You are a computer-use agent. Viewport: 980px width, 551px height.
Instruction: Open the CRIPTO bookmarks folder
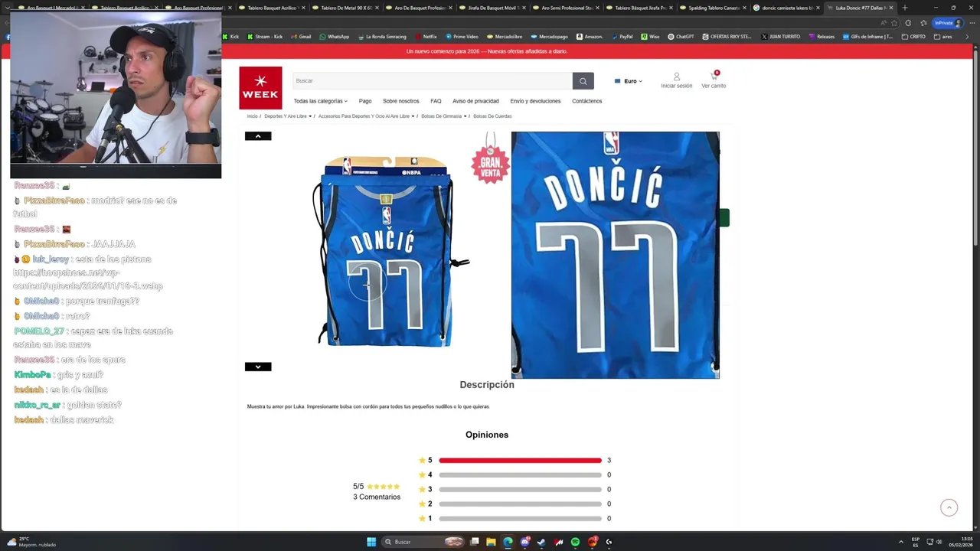tap(913, 37)
